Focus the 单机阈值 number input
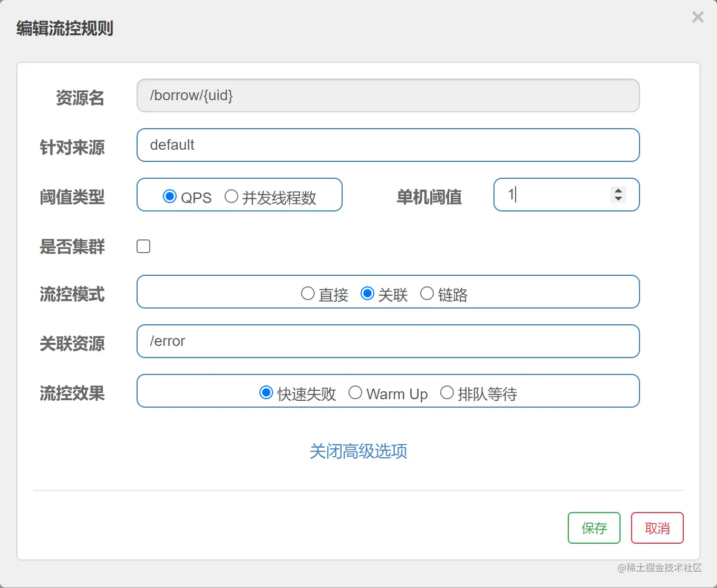The height and width of the screenshot is (588, 717). [x=567, y=195]
